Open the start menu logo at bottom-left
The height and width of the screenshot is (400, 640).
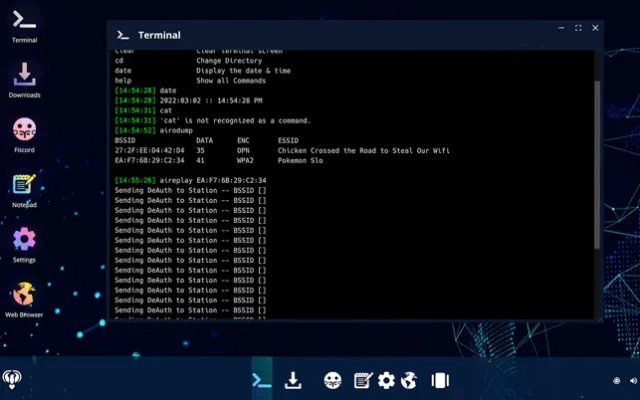click(13, 379)
